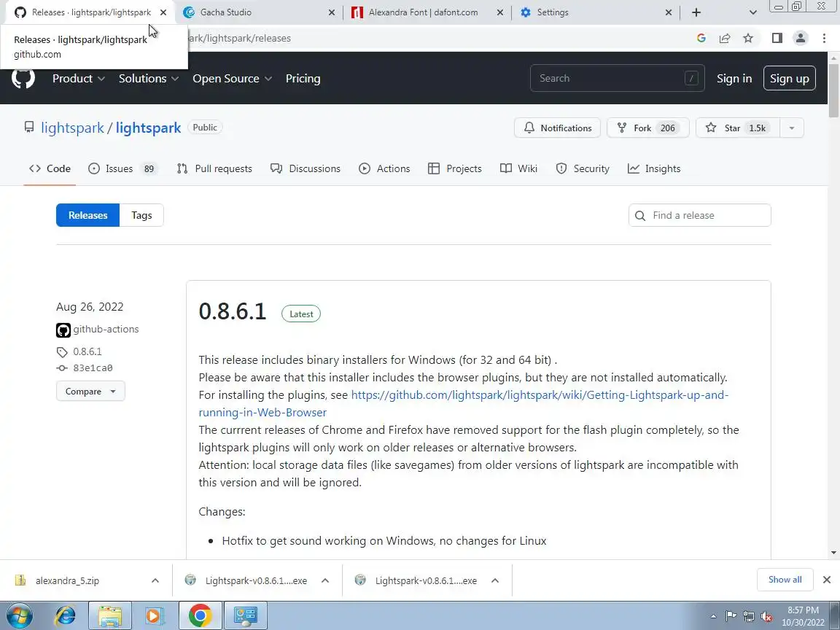
Task: Fork the lightspark repository
Action: (x=647, y=128)
